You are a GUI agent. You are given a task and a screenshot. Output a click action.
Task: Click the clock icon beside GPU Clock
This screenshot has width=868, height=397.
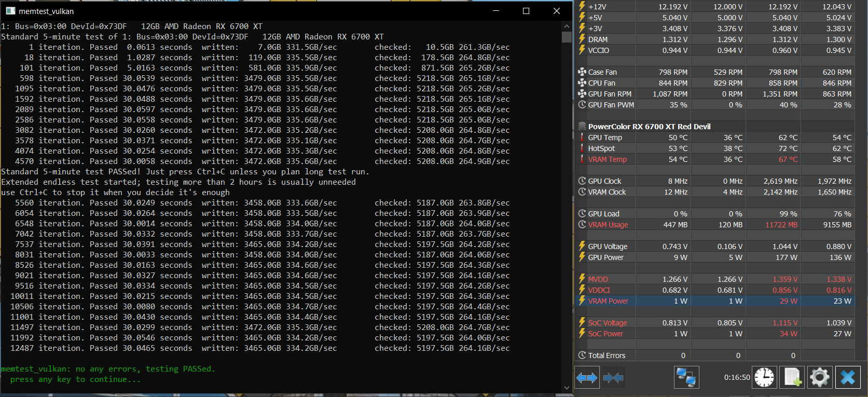582,181
